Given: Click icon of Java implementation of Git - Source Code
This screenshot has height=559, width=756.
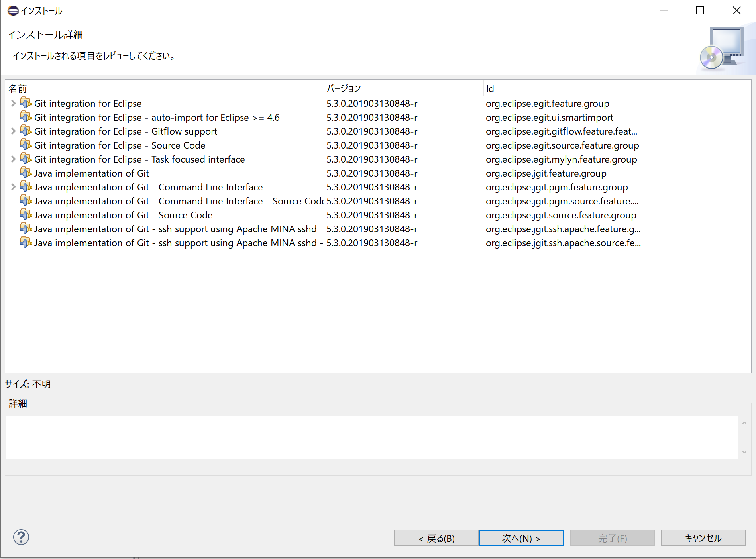Looking at the screenshot, I should coord(26,215).
